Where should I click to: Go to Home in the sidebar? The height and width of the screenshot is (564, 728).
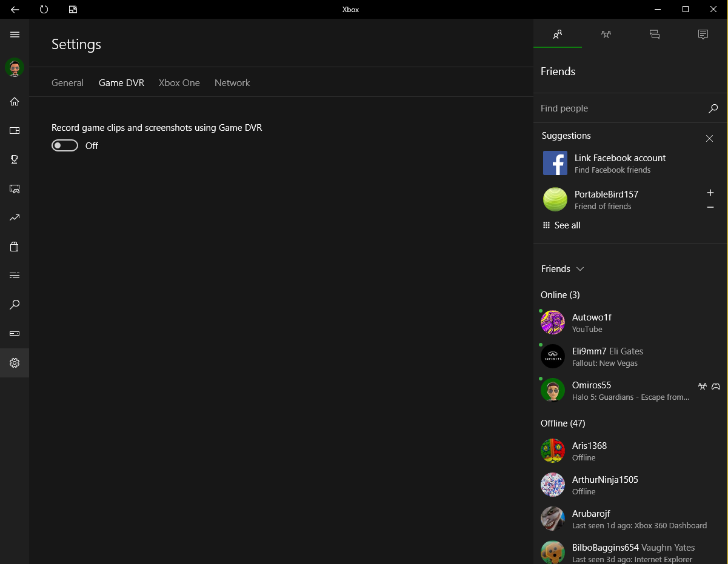tap(15, 101)
